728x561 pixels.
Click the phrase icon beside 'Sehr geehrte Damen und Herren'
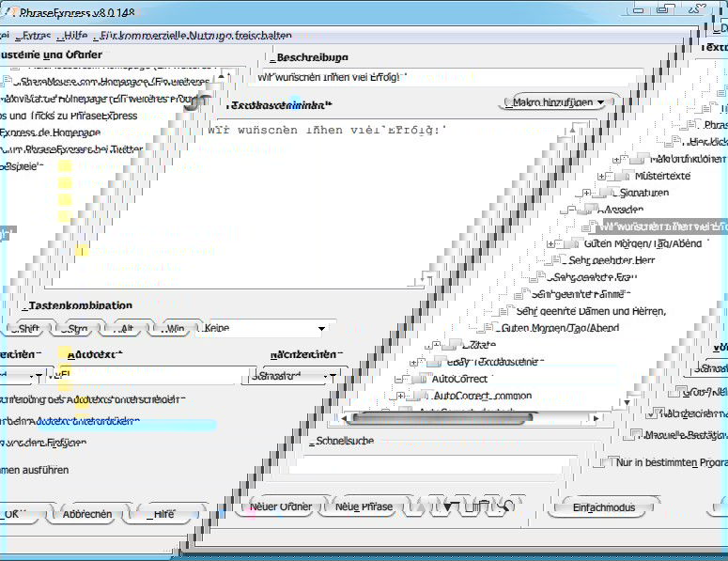tap(506, 311)
